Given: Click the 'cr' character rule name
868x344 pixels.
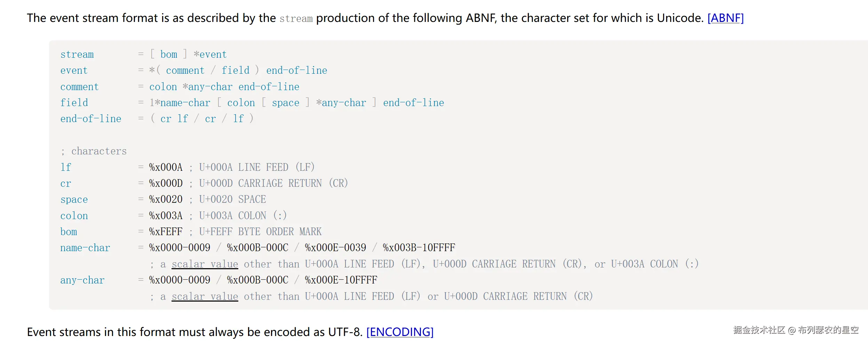Looking at the screenshot, I should 66,183.
